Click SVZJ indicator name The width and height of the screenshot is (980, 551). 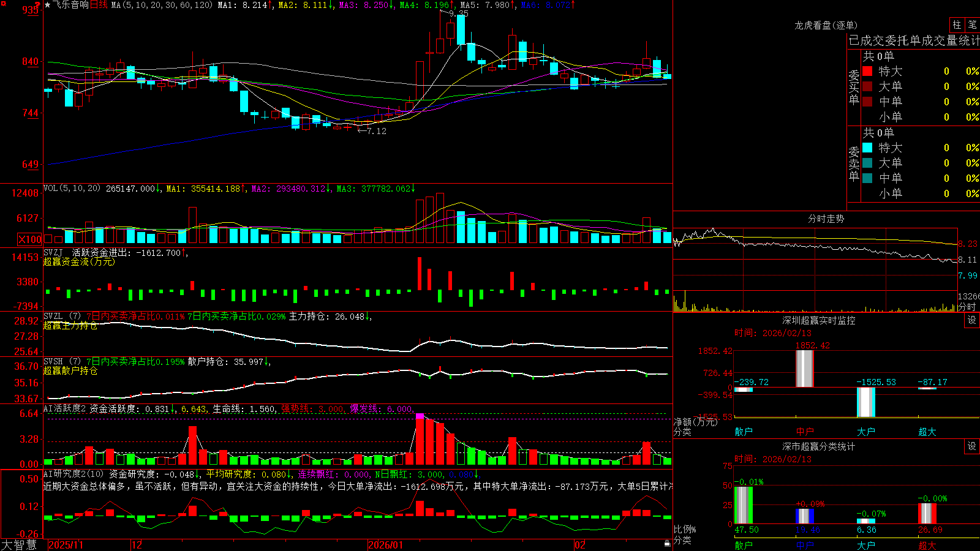coord(53,252)
